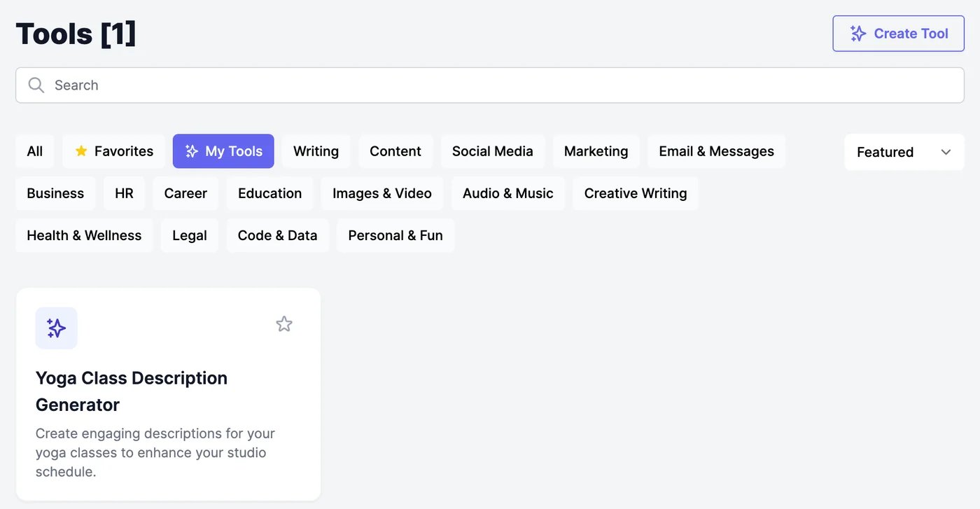Click the Create Tool button

pos(898,34)
